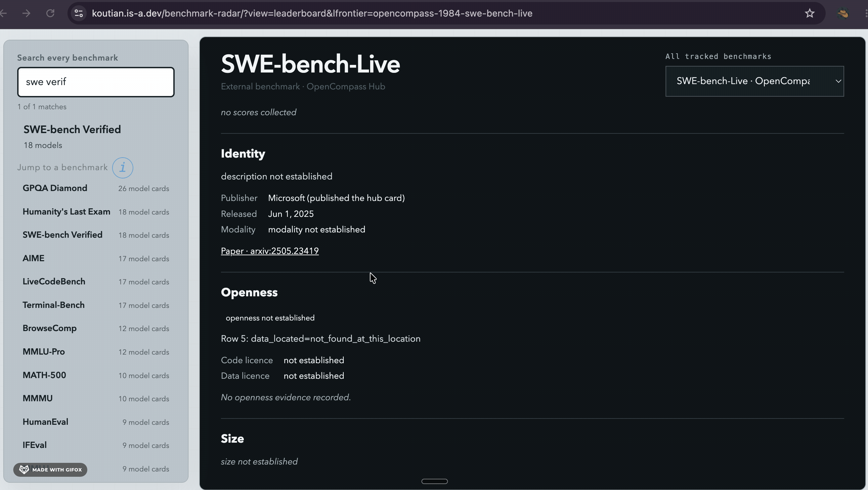This screenshot has width=868, height=490.
Task: Jump to the MMLU-Pro benchmark
Action: pyautogui.click(x=96, y=352)
